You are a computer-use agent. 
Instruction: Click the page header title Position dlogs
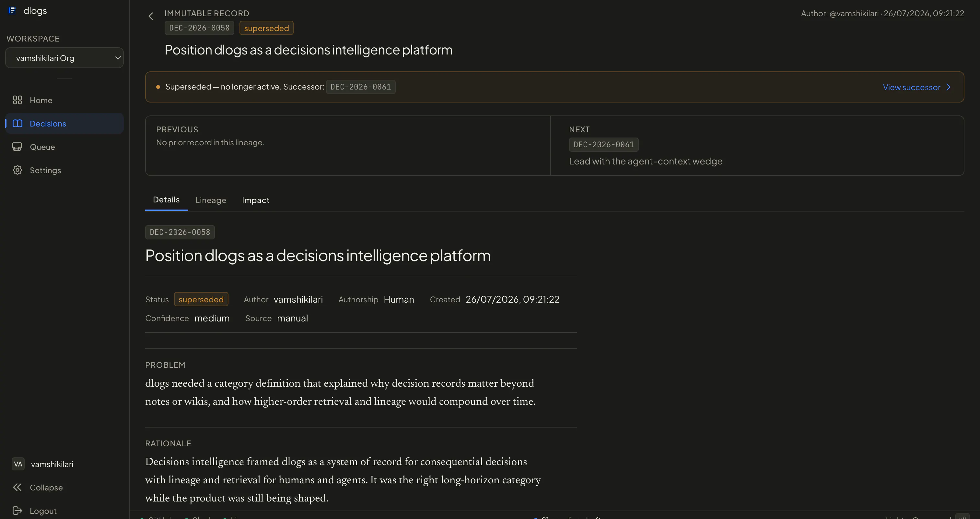[x=309, y=50]
